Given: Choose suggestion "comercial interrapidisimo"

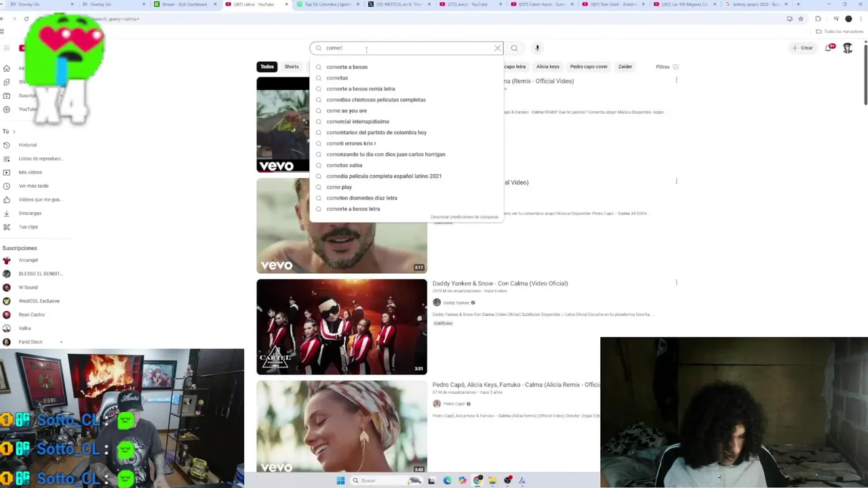Looking at the screenshot, I should pos(407,121).
